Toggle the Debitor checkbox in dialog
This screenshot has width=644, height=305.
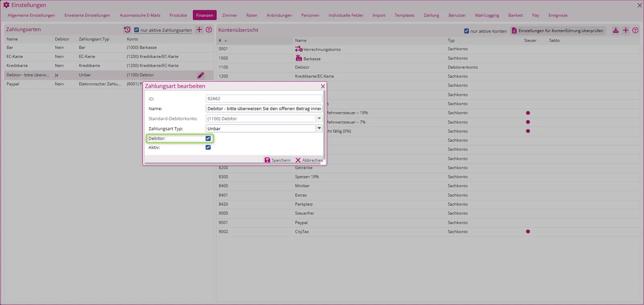click(x=208, y=138)
